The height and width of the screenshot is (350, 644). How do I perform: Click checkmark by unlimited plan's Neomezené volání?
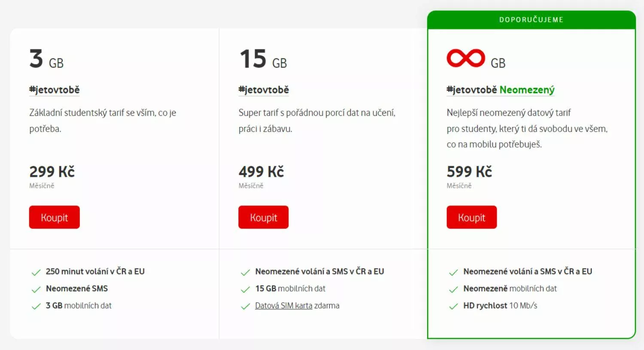point(453,272)
